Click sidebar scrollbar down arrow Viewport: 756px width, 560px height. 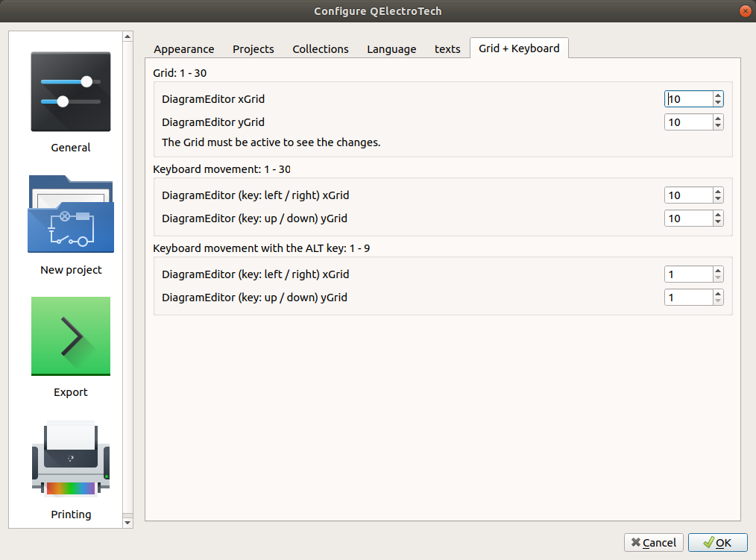[x=127, y=523]
